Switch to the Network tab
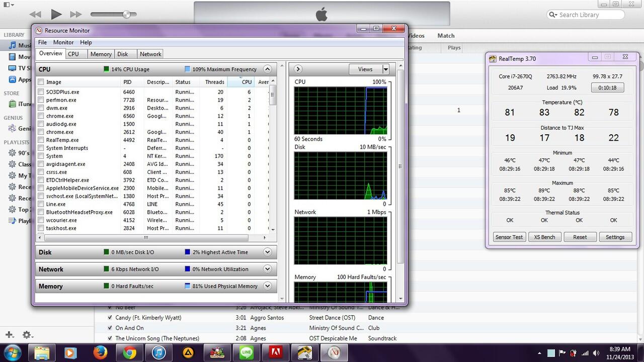The image size is (644, 362). tap(150, 54)
